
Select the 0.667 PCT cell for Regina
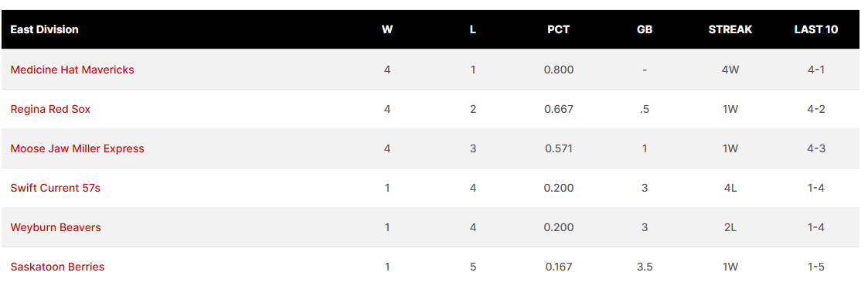coord(559,109)
